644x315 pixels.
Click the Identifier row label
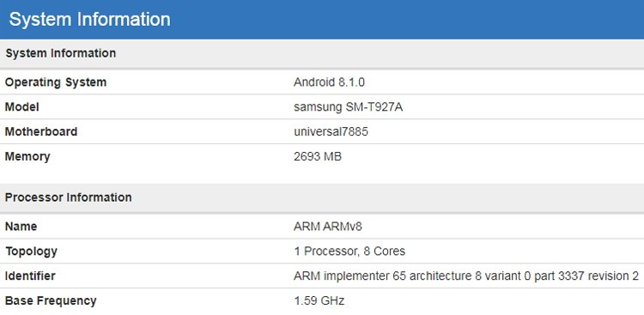coord(30,276)
